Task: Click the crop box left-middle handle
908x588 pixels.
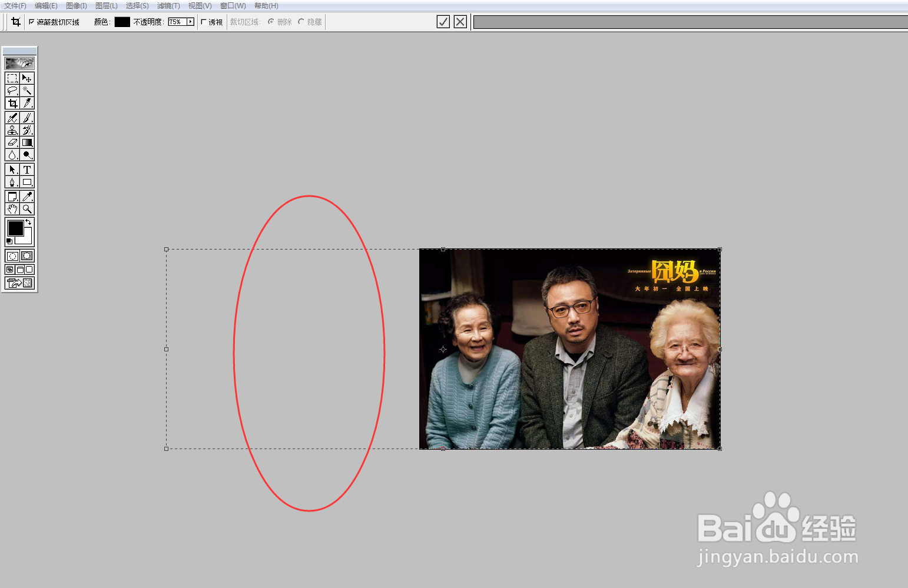Action: 167,349
